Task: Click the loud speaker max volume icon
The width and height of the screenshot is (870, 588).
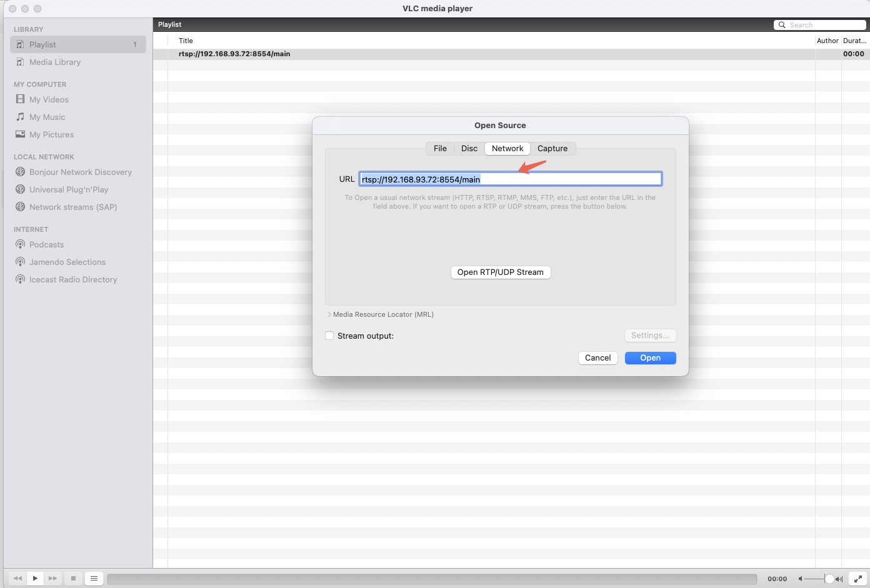Action: click(x=839, y=579)
